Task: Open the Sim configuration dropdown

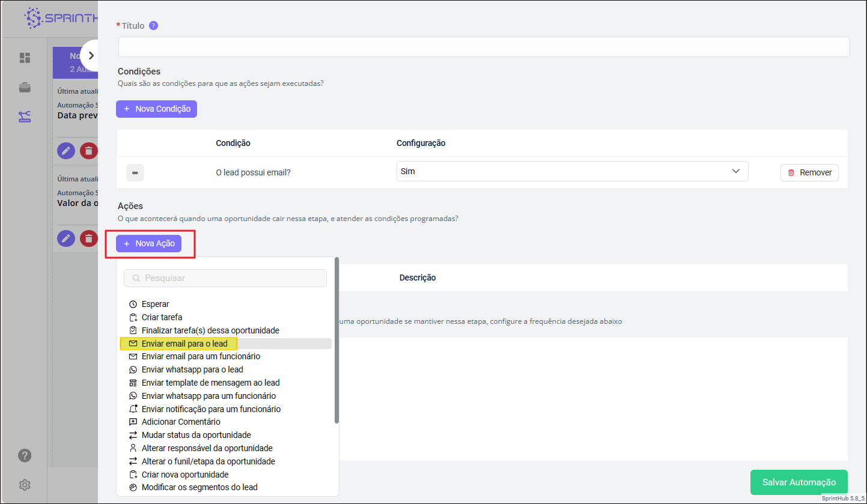Action: [x=572, y=171]
